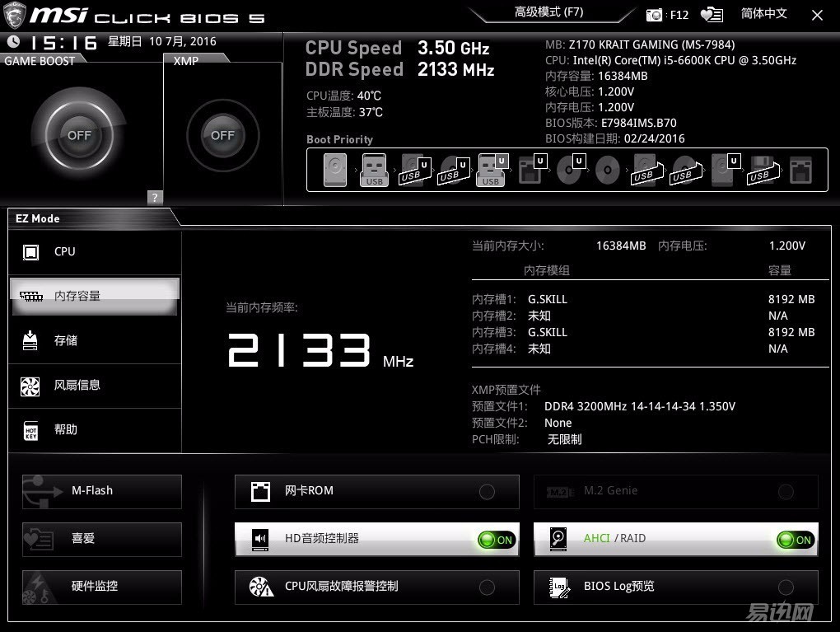Toggle the AHCI / RAID switch
The width and height of the screenshot is (840, 632).
(x=796, y=540)
